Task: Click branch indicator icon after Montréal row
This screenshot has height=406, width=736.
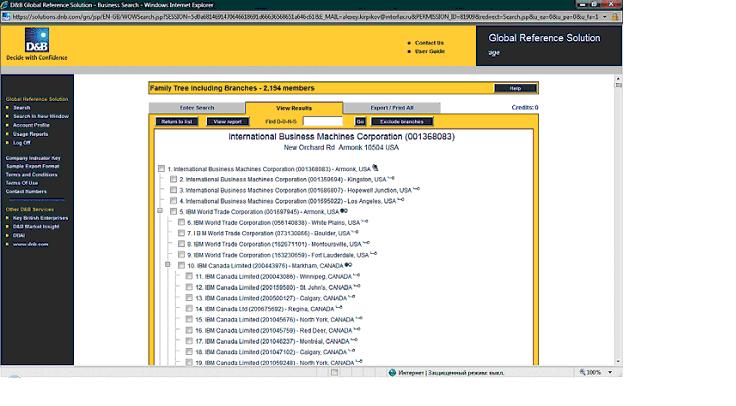Action: [x=354, y=340]
